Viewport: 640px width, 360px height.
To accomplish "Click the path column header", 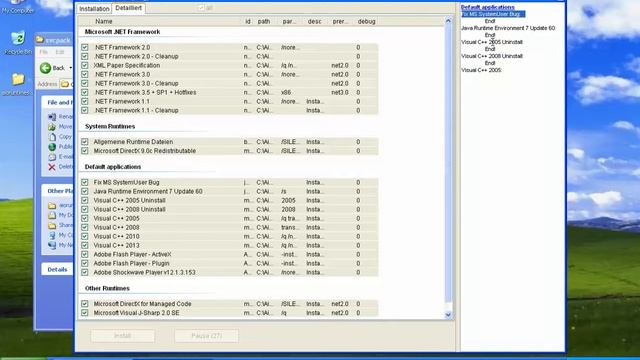I will [x=264, y=21].
